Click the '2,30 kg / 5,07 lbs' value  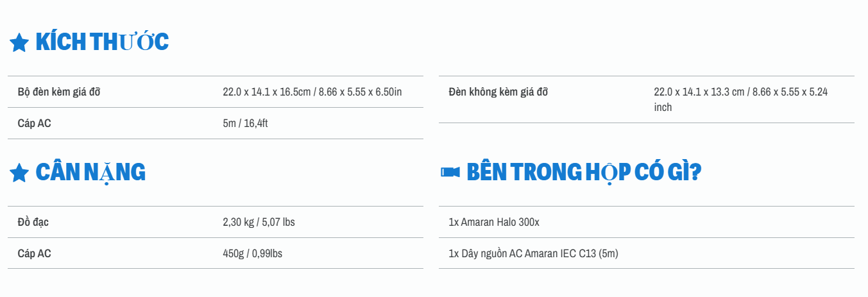point(259,222)
